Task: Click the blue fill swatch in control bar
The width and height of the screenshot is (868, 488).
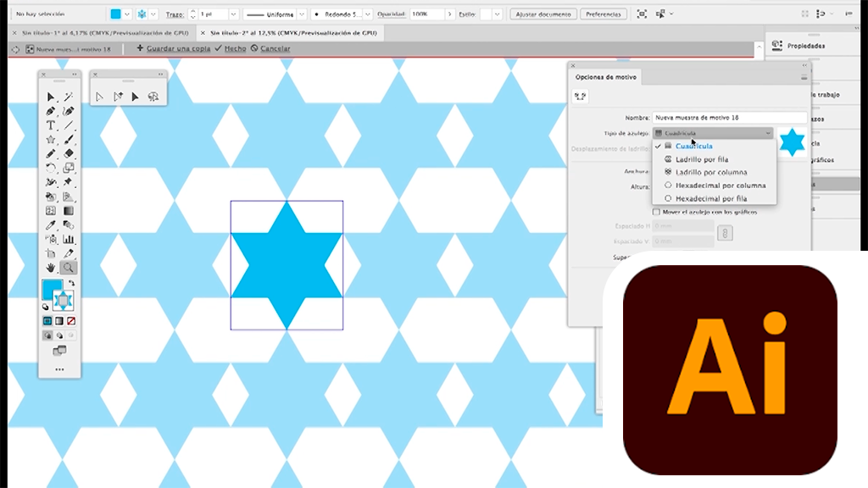Action: pyautogui.click(x=116, y=14)
